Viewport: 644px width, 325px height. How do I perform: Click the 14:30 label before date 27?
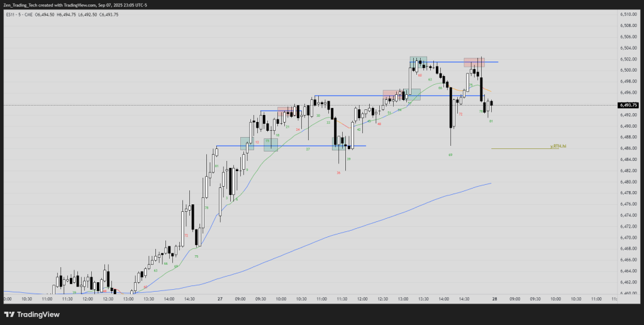[x=189, y=299]
